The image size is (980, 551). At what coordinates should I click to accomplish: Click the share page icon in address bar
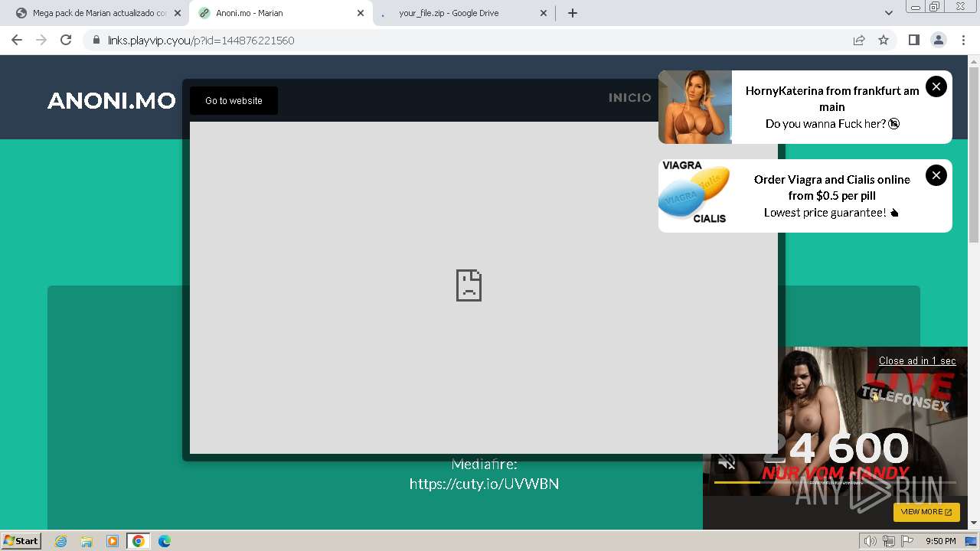click(859, 40)
